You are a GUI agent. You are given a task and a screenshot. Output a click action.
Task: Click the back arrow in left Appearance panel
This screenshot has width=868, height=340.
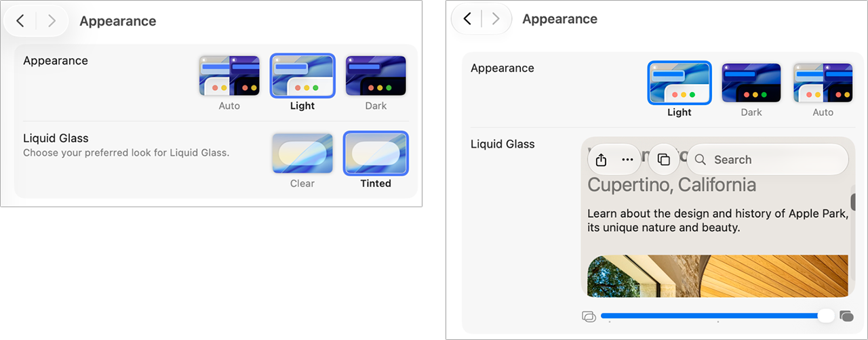click(20, 21)
